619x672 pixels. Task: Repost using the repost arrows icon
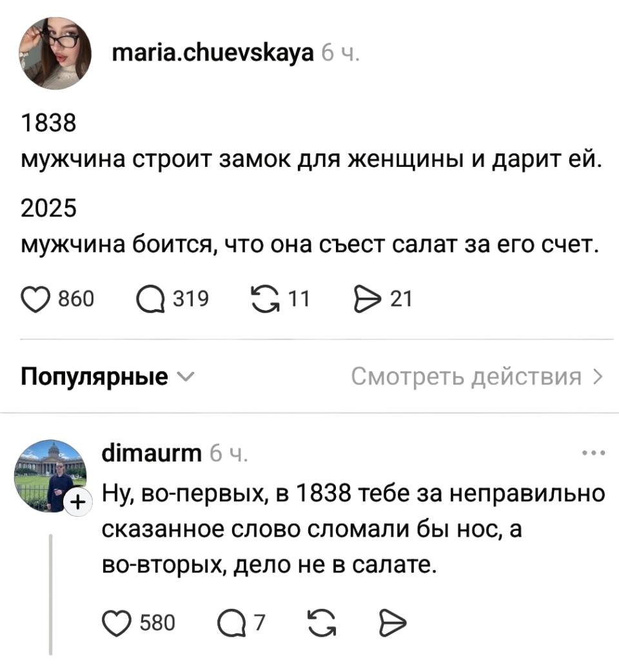(x=268, y=297)
